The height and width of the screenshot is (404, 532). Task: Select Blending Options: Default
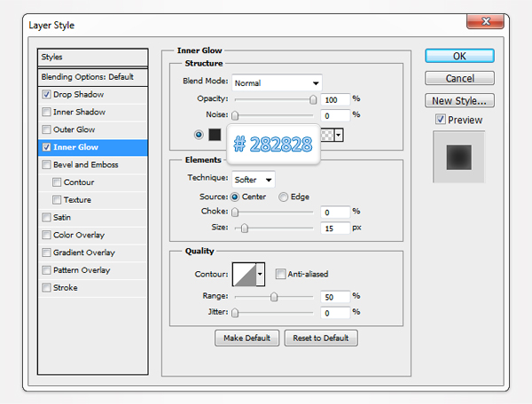(92, 77)
